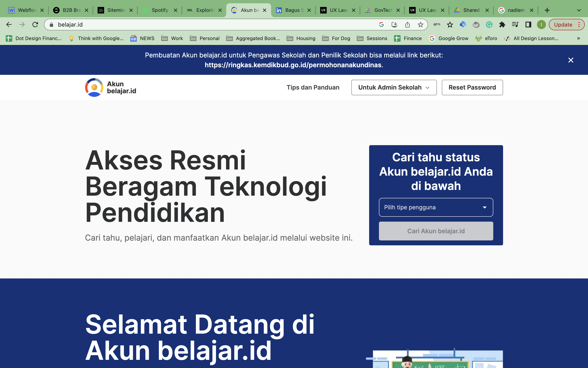Open the Aggregated Book bookmarks folder

(x=253, y=38)
